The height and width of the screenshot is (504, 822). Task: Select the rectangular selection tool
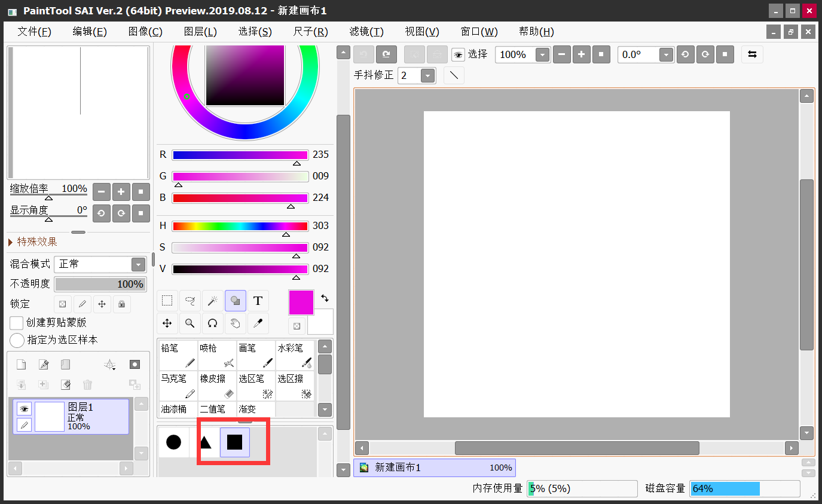pyautogui.click(x=167, y=301)
